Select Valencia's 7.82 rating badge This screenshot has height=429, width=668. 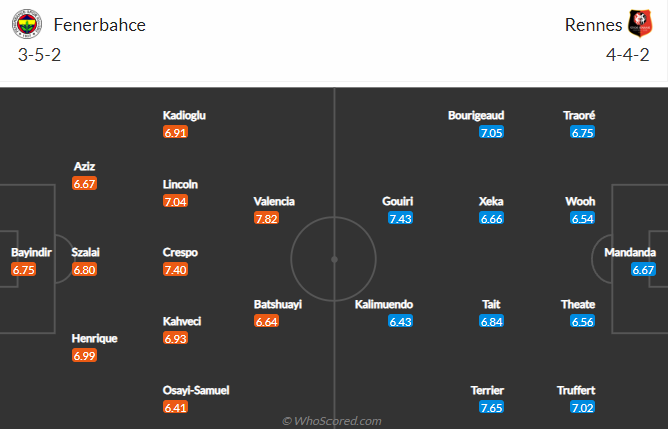tap(266, 218)
